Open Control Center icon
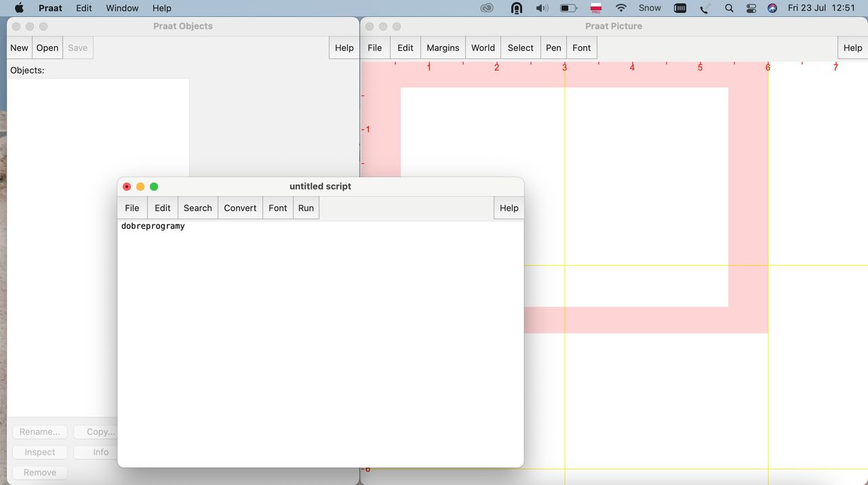The height and width of the screenshot is (485, 868). coord(751,8)
